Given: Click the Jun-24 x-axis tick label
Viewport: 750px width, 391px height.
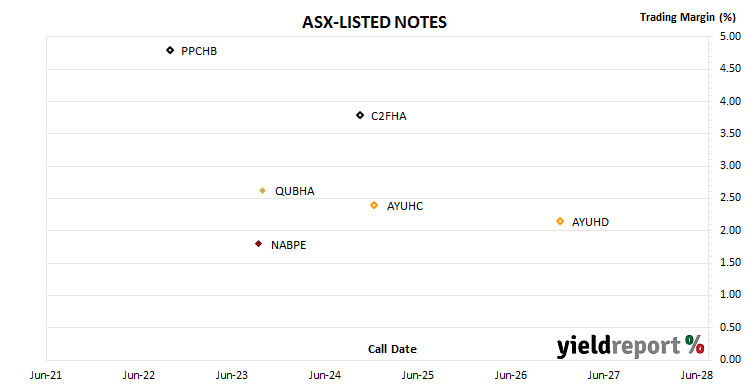Looking at the screenshot, I should pyautogui.click(x=325, y=375).
